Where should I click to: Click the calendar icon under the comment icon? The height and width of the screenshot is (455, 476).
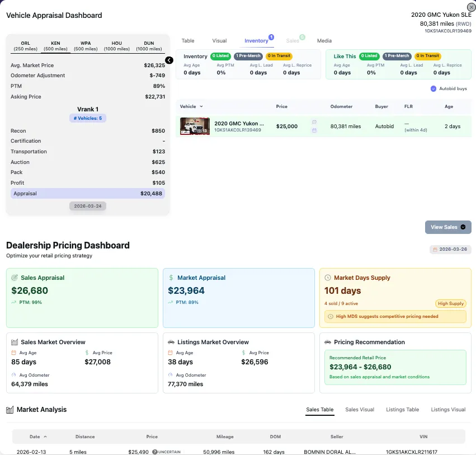coord(314,129)
